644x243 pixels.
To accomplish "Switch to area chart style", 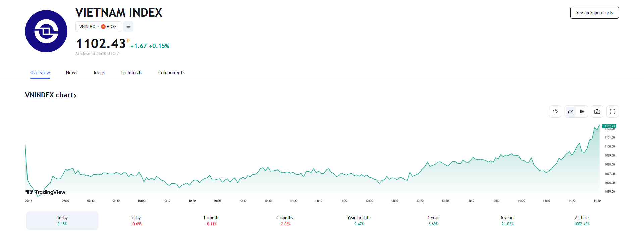I will pos(571,112).
